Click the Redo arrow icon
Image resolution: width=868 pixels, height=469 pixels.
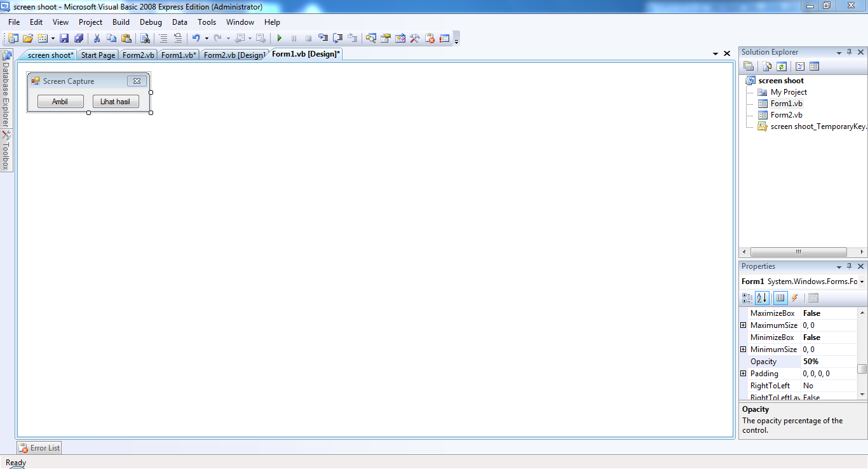218,38
